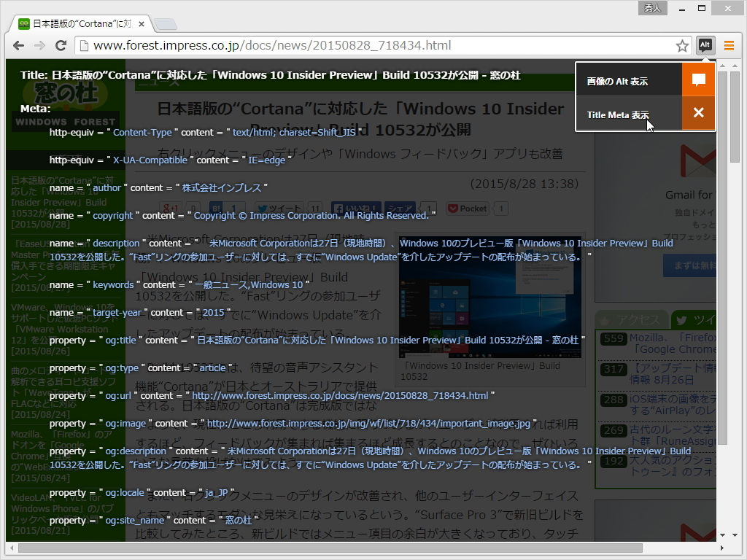Click the og:locale value ja_JP
The height and width of the screenshot is (560, 747).
(x=217, y=493)
